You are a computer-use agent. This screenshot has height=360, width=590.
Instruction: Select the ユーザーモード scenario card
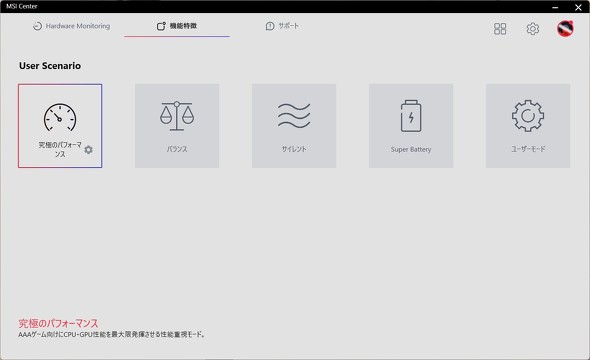pos(528,126)
